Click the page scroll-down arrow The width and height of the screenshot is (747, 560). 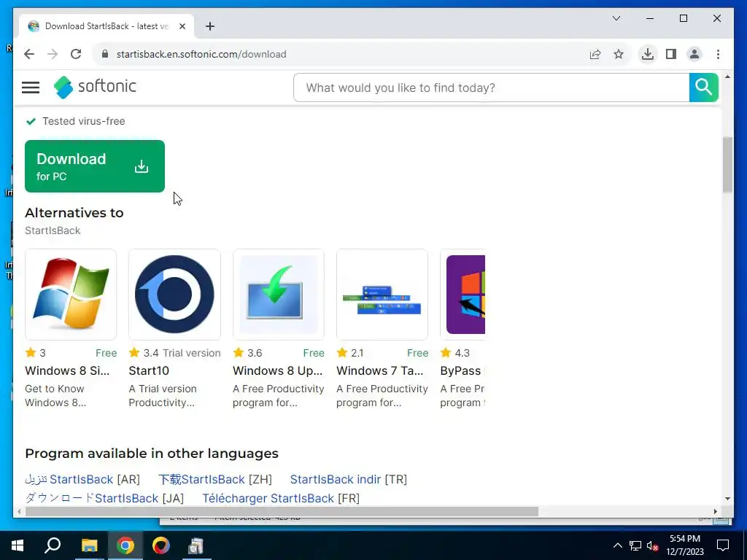(x=727, y=499)
